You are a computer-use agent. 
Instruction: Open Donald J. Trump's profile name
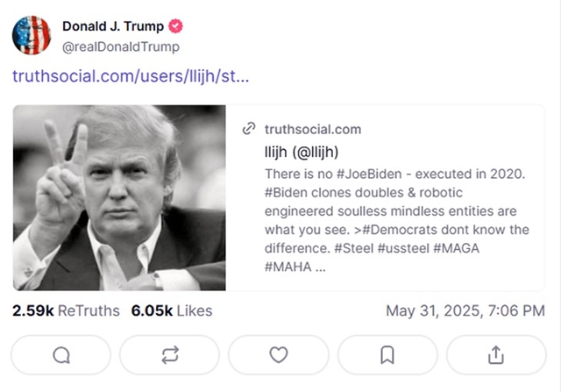click(x=112, y=27)
